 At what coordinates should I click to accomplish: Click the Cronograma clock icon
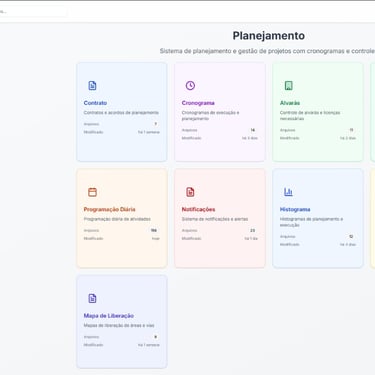pyautogui.click(x=190, y=86)
